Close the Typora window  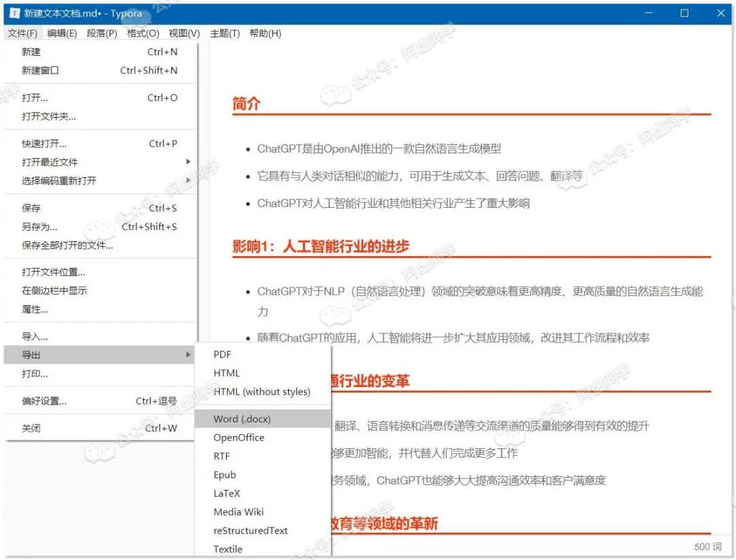(721, 13)
